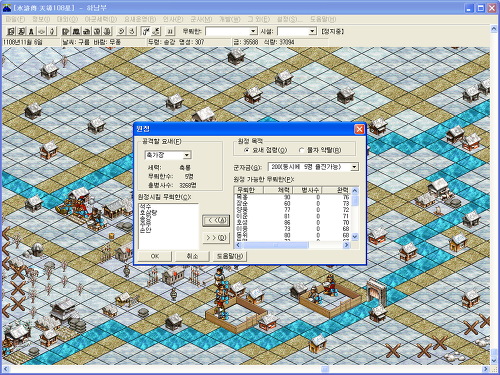Open the 대외(O) menu

(x=67, y=19)
